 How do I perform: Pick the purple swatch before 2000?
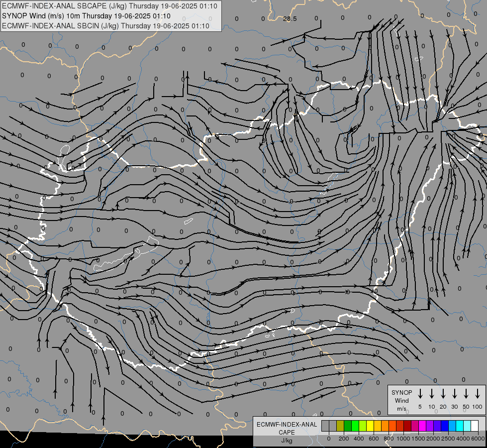coord(430,426)
